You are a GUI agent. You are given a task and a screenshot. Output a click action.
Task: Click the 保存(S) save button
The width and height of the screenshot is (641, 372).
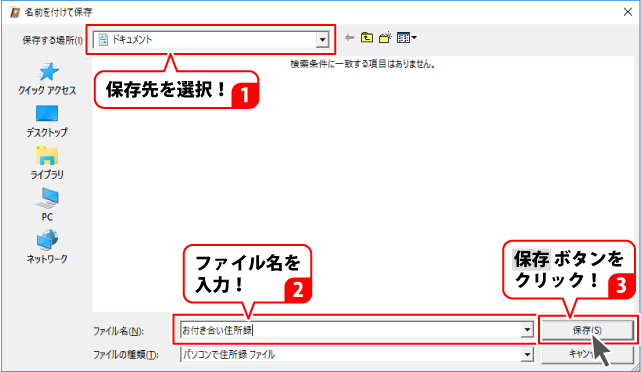coord(587,330)
